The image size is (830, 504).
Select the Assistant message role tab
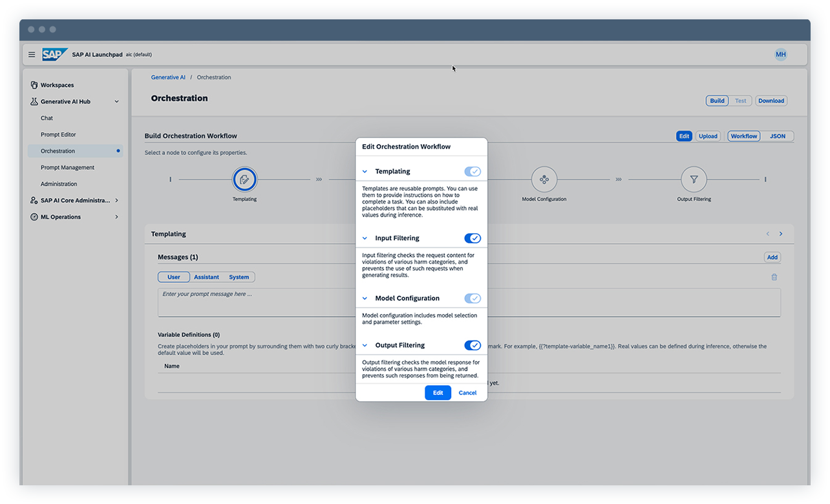206,277
